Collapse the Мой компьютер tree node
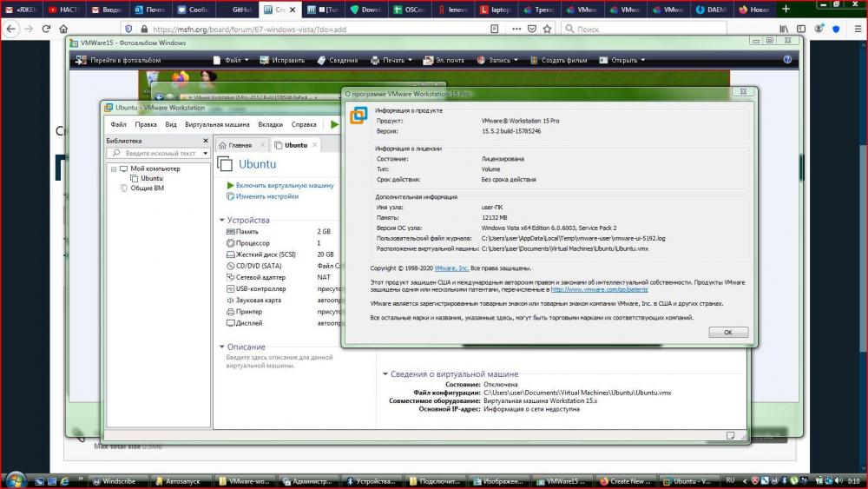Screen dimensions: 868x489 click(114, 169)
